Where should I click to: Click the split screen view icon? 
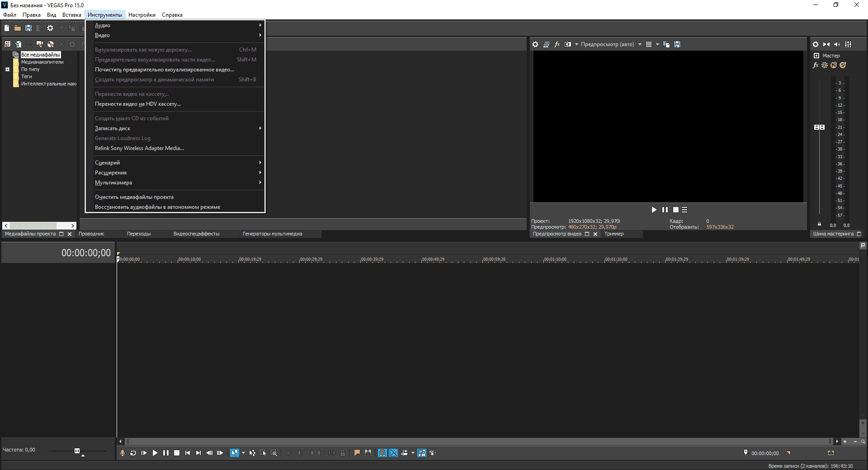tap(568, 44)
